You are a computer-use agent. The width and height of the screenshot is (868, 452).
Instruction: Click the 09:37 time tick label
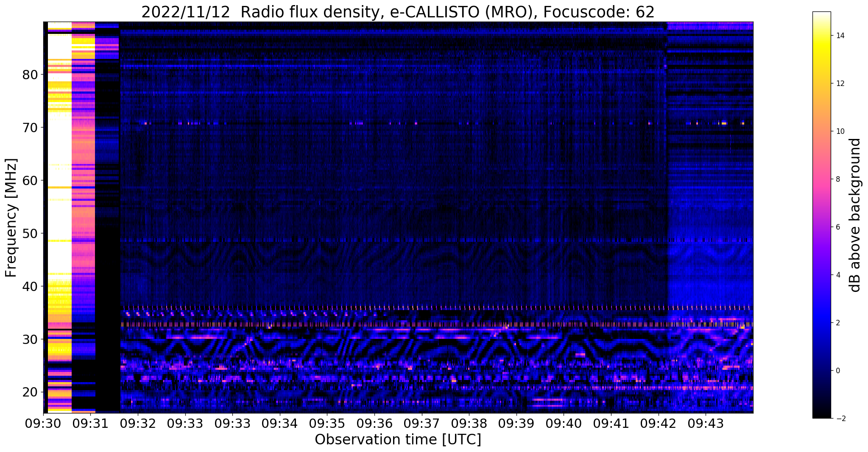(x=421, y=423)
